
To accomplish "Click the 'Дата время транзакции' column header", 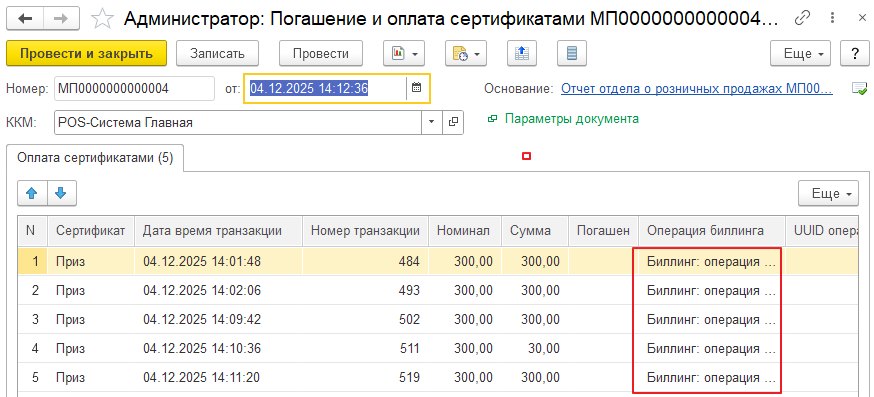I will (x=218, y=231).
